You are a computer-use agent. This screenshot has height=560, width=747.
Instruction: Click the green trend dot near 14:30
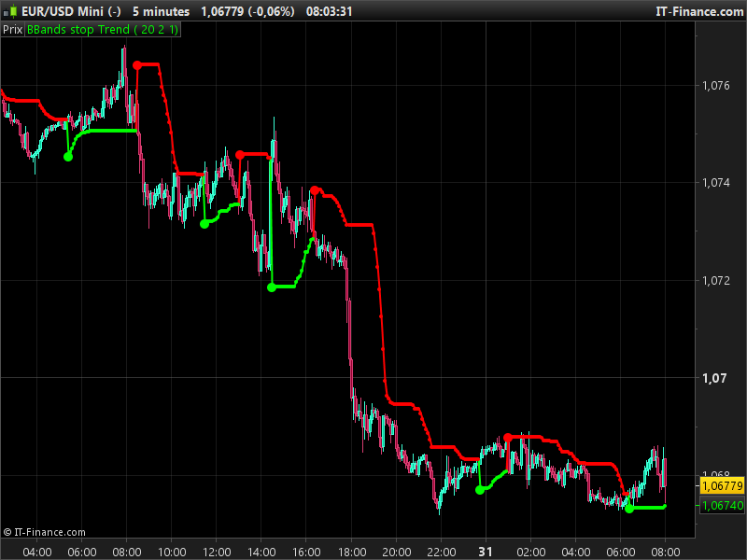(x=272, y=287)
